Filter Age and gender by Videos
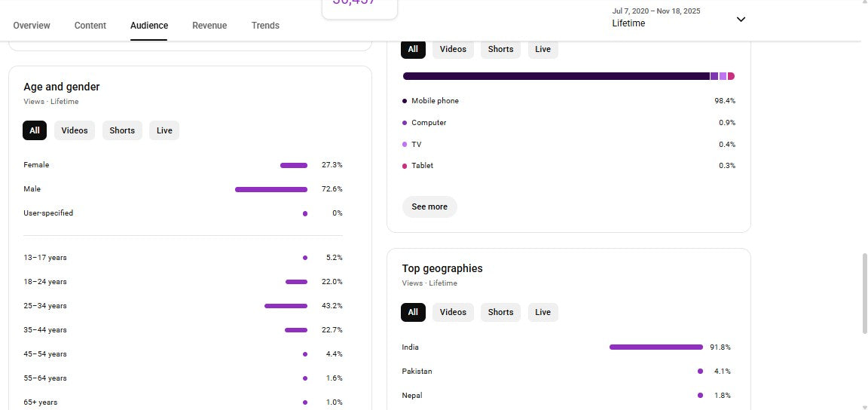Image resolution: width=868 pixels, height=410 pixels. [75, 130]
